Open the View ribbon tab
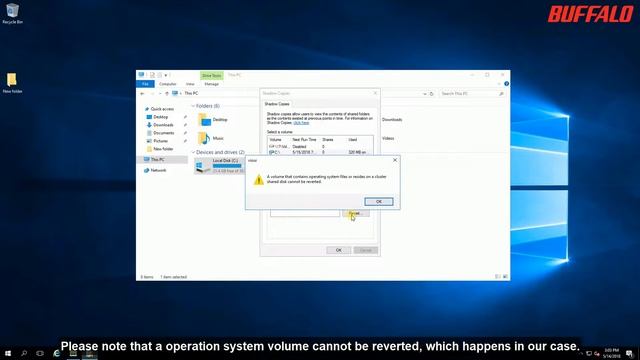The height and width of the screenshot is (360, 640). click(x=190, y=84)
